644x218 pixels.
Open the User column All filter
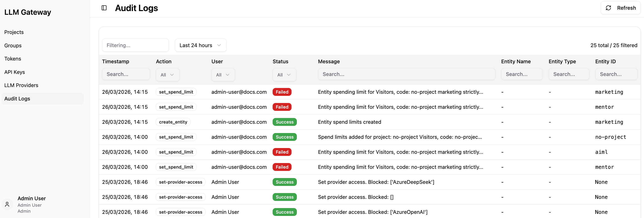[x=223, y=75]
